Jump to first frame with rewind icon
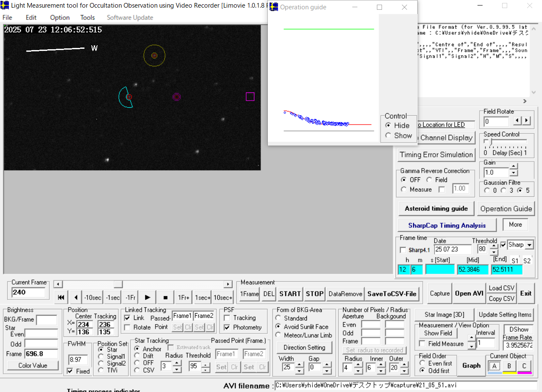The width and height of the screenshot is (542, 392). 61,298
